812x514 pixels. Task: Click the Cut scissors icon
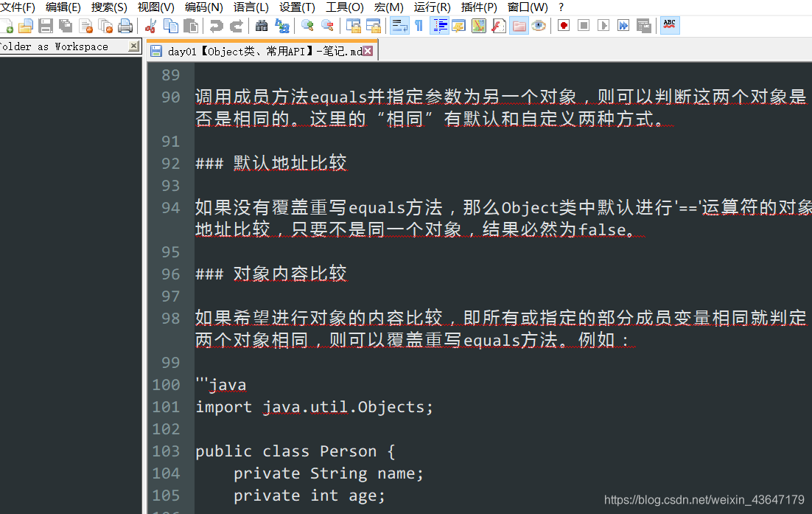151,25
